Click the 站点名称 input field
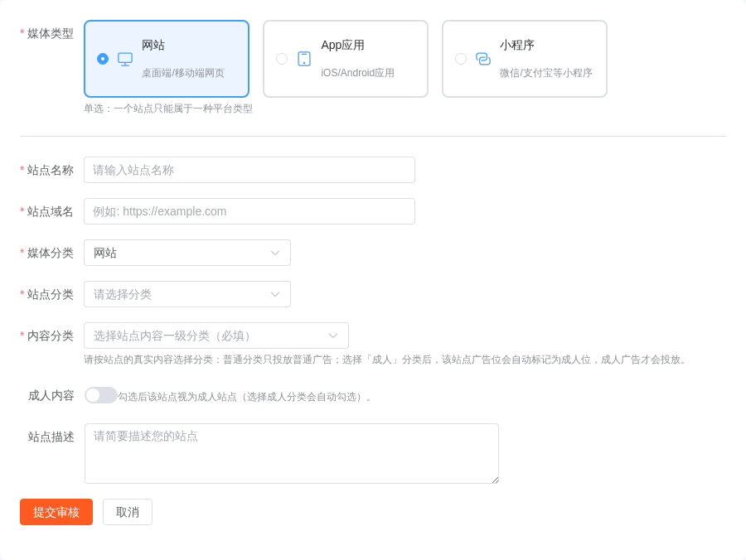746x560 pixels. pyautogui.click(x=249, y=170)
